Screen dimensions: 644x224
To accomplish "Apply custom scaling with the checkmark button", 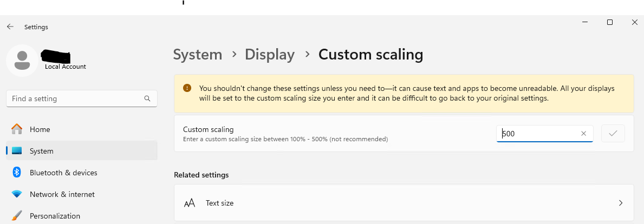I will (x=613, y=133).
